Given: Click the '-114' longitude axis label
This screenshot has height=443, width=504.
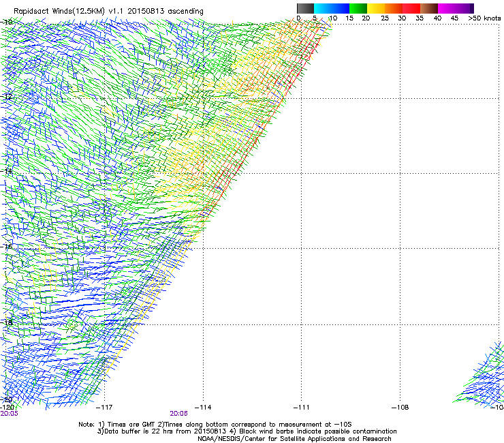Looking at the screenshot, I should pyautogui.click(x=203, y=408).
